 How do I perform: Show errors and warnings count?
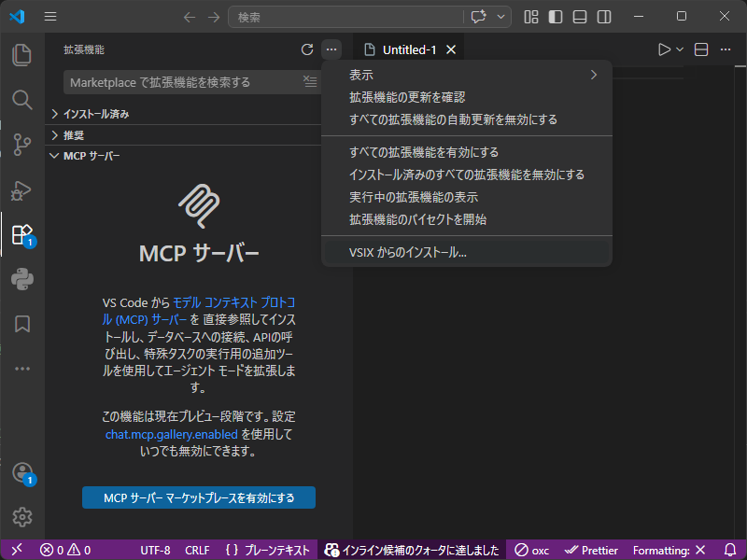65,551
